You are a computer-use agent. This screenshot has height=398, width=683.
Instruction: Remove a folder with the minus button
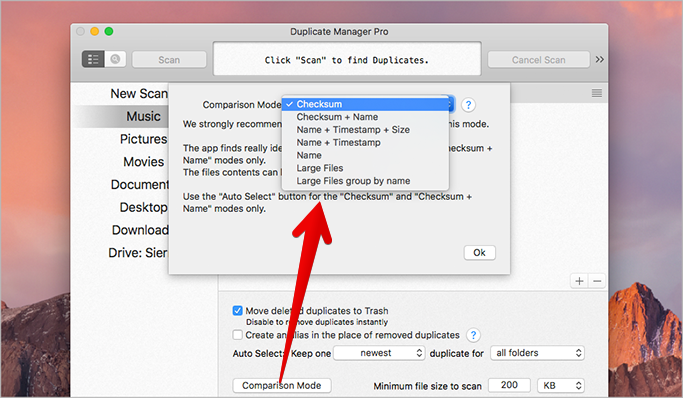597,281
